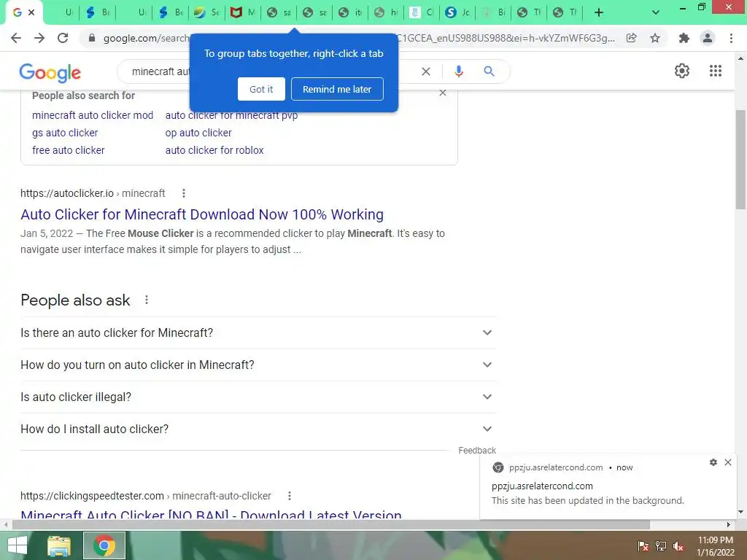Click the vertical scrollbar thumb
Image resolution: width=747 pixels, height=560 pixels.
740,160
